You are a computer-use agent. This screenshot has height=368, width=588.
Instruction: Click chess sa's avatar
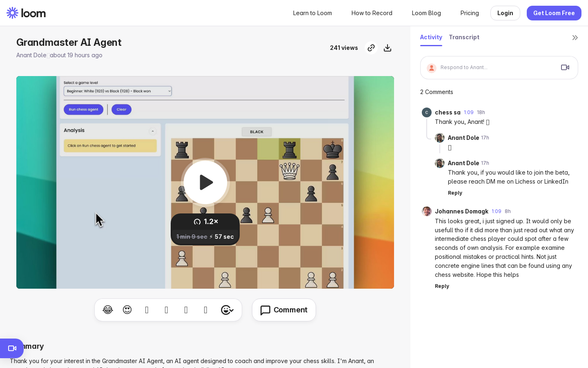[427, 112]
